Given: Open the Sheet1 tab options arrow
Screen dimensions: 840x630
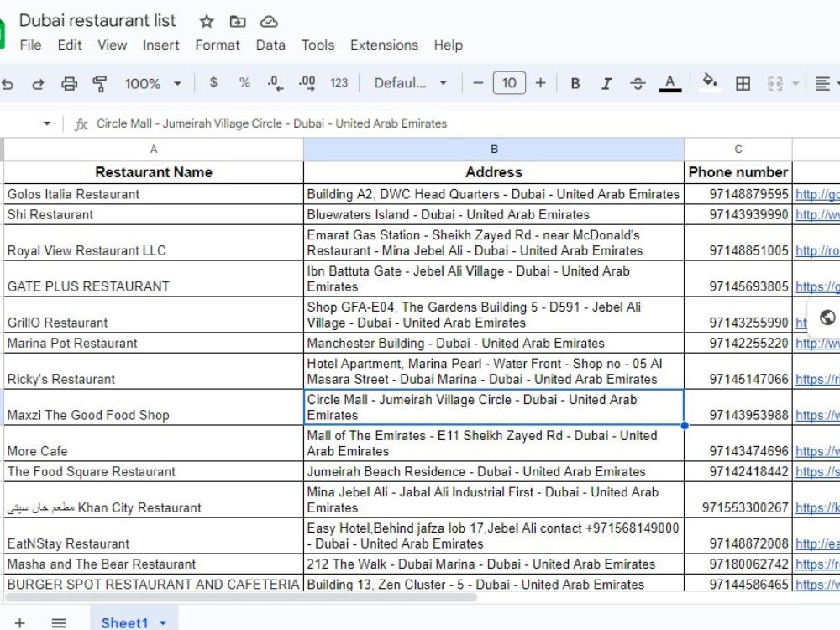Looking at the screenshot, I should click(163, 623).
